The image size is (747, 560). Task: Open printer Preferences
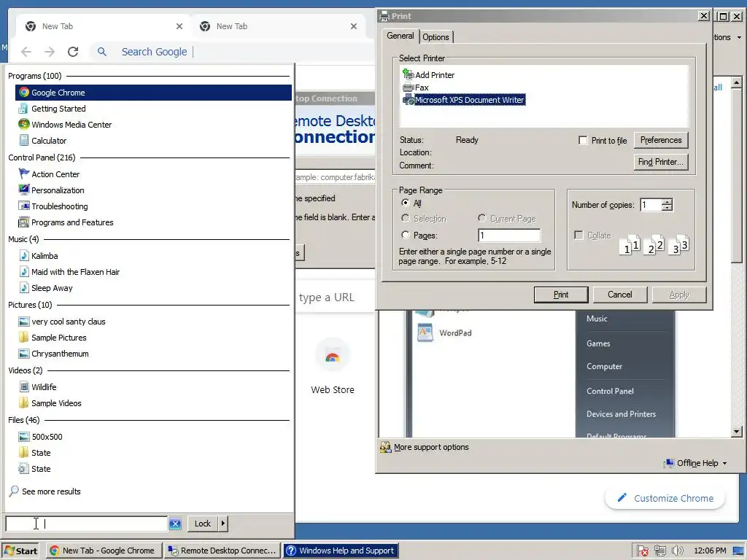point(661,140)
